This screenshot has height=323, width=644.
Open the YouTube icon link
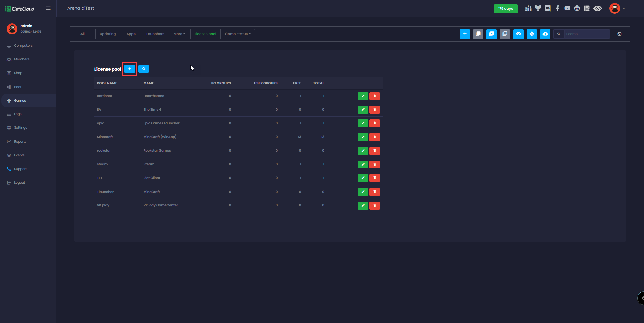[x=567, y=8]
